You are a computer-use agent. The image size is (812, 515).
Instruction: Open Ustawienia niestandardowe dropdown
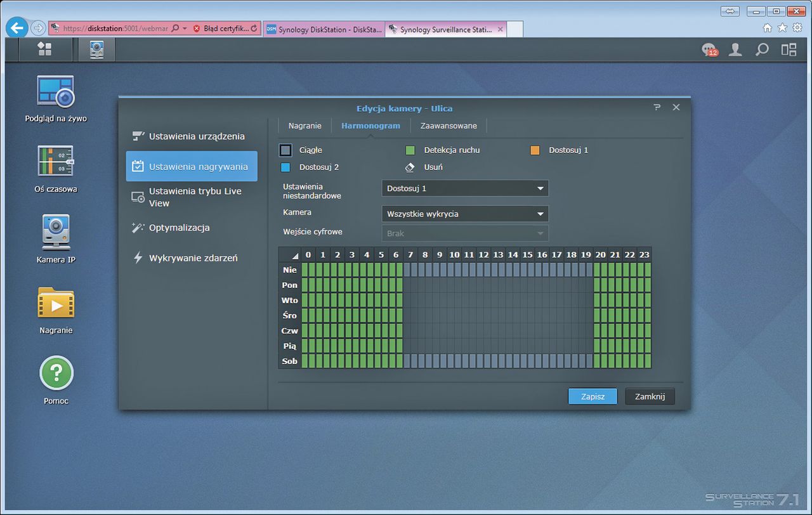coord(465,188)
